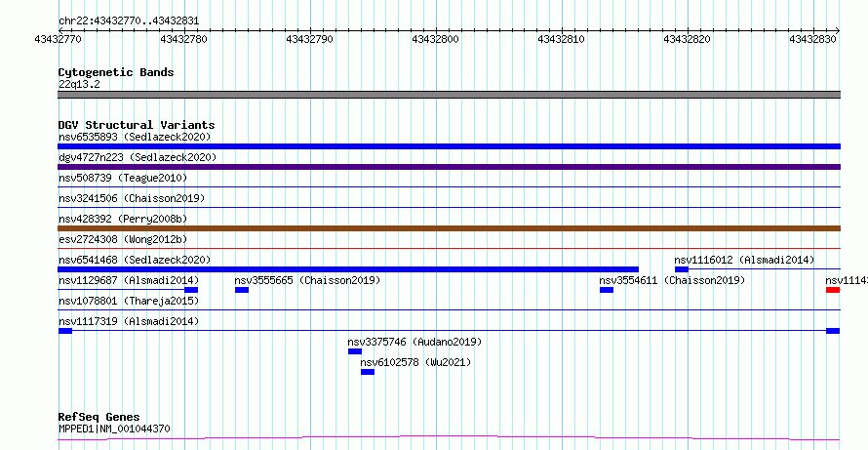Click gene label MPPED1|NM_001044370
The image size is (868, 450).
click(114, 429)
